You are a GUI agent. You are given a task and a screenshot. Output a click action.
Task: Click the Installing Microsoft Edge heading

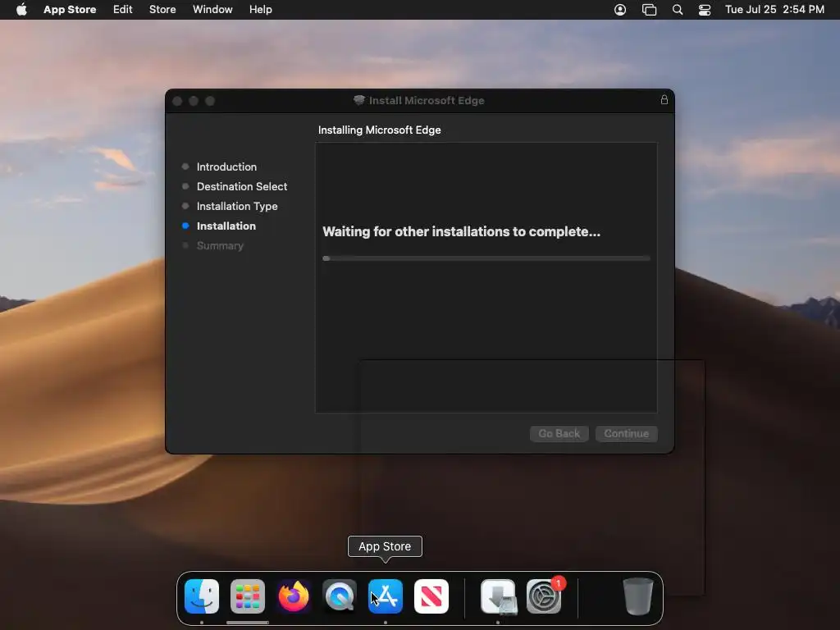(379, 130)
